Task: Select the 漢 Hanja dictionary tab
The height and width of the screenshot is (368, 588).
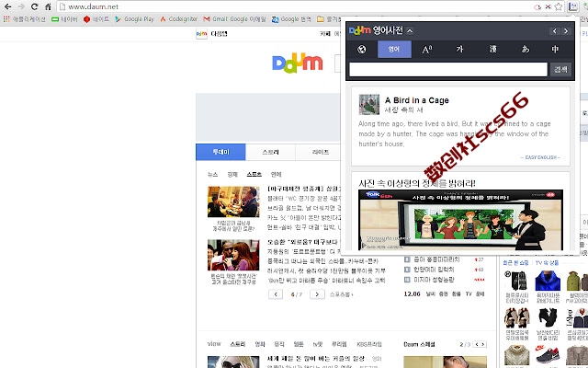Action: point(492,49)
